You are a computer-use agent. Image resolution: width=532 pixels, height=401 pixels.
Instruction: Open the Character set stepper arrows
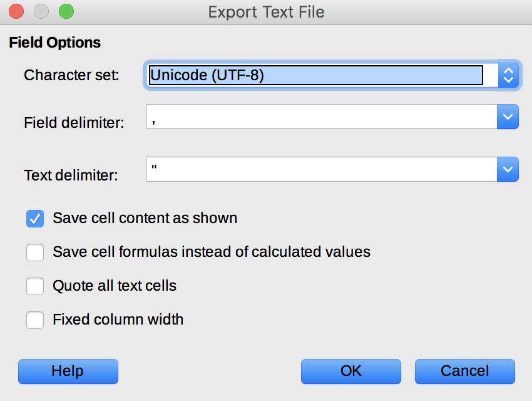(x=508, y=75)
